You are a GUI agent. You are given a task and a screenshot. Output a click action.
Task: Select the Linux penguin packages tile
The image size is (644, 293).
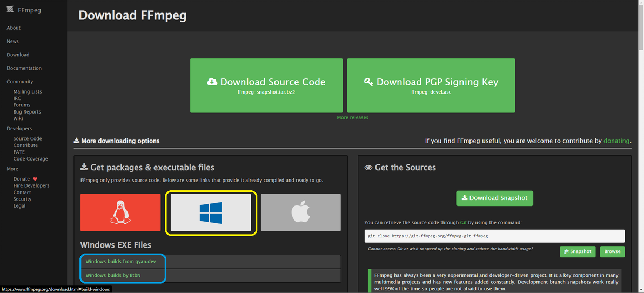click(x=120, y=212)
